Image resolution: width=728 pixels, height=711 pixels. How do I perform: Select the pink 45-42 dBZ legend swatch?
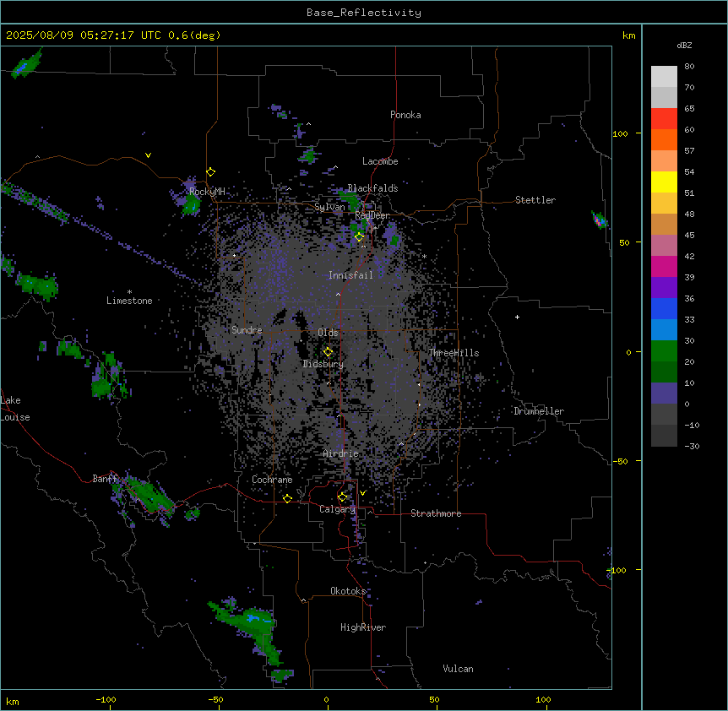(x=664, y=246)
